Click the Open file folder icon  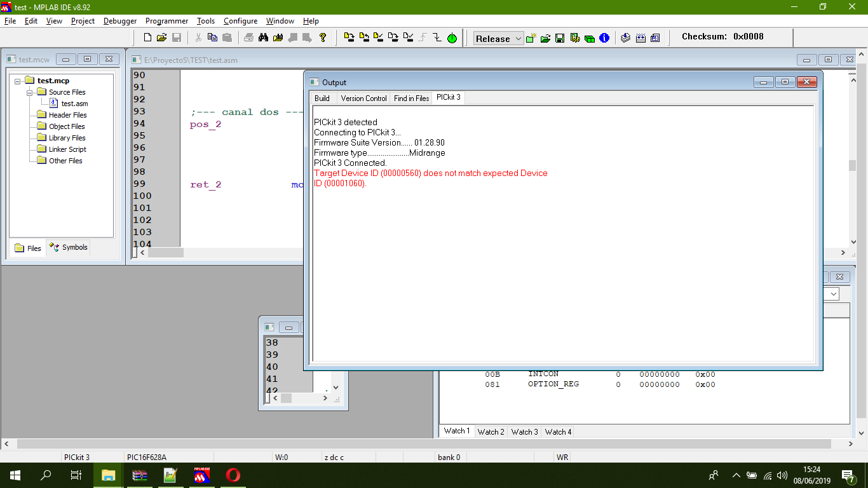click(161, 37)
